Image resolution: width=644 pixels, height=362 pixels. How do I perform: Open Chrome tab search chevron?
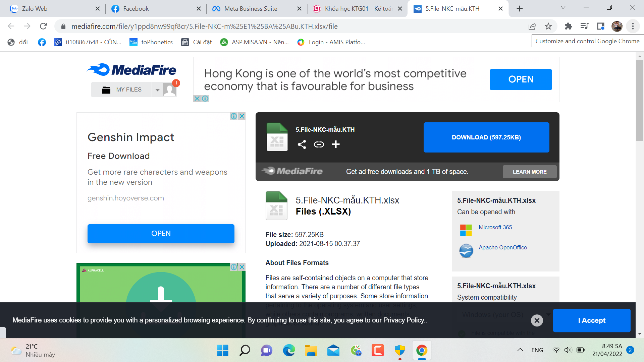click(563, 8)
